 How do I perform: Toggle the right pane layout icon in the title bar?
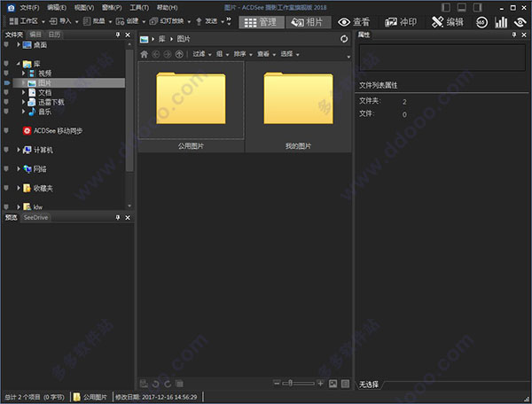[478, 7]
